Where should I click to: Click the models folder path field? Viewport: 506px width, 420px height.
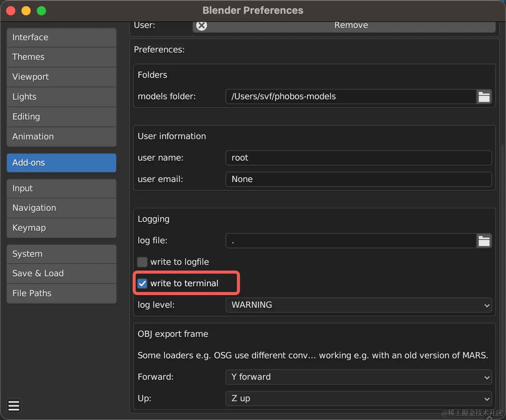point(351,97)
